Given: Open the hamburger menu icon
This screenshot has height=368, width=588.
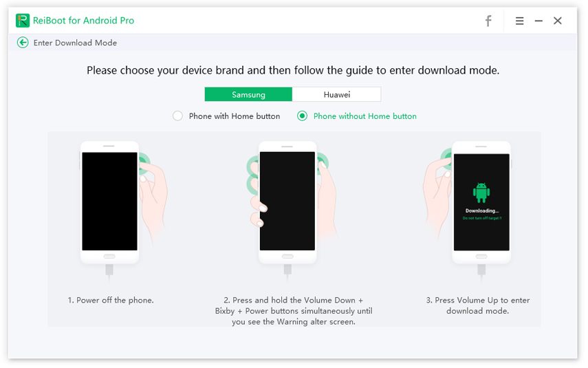Looking at the screenshot, I should tap(519, 21).
